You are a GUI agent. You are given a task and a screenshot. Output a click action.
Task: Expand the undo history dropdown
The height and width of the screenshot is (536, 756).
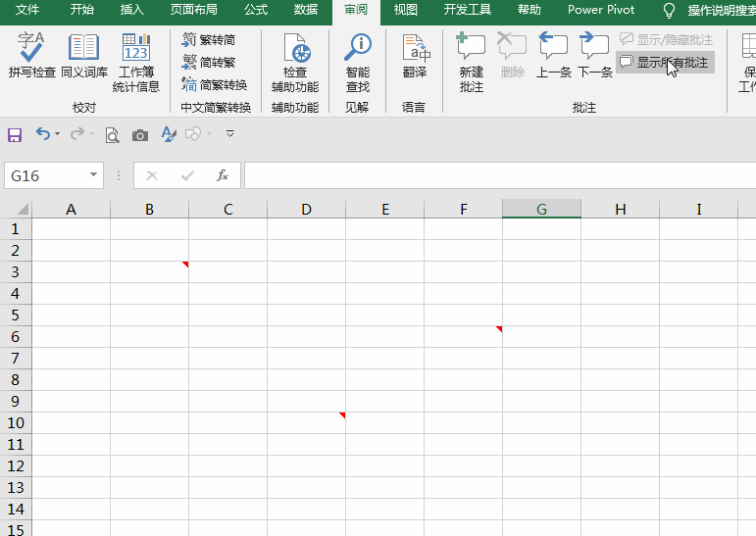pos(58,133)
